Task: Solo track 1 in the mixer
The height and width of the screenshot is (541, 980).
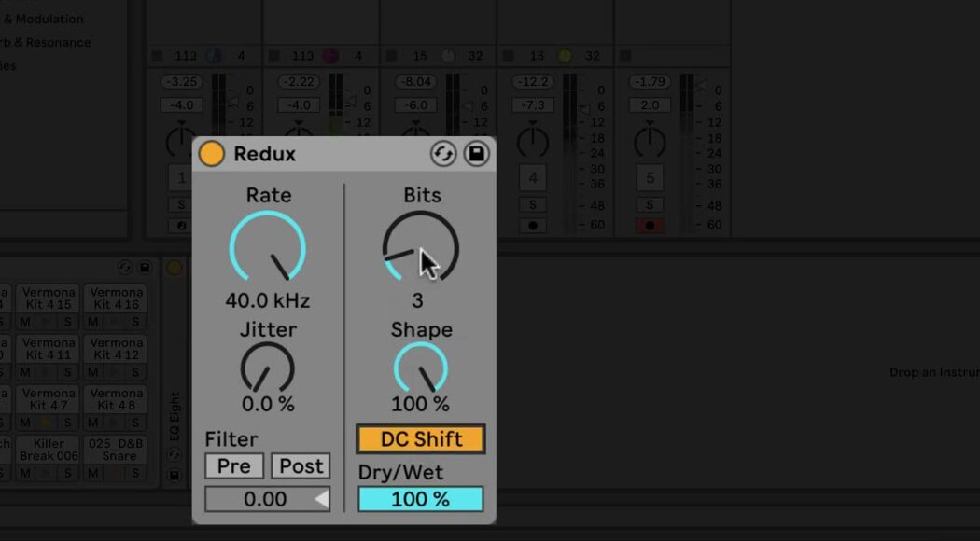Action: pyautogui.click(x=181, y=205)
